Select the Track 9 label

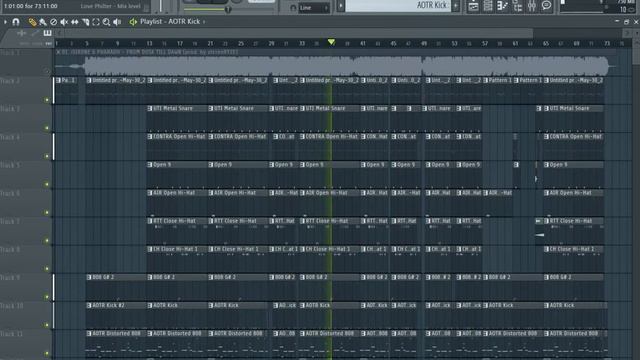10,278
